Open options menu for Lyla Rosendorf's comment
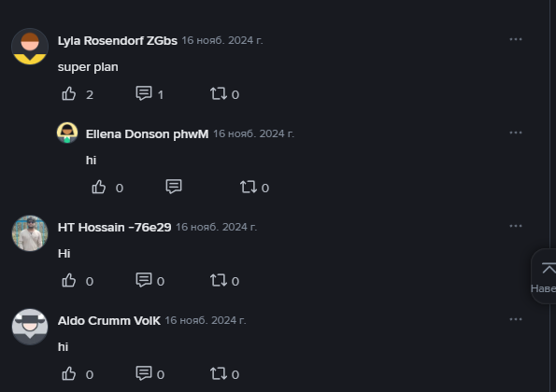This screenshot has width=556, height=392. pos(516,39)
